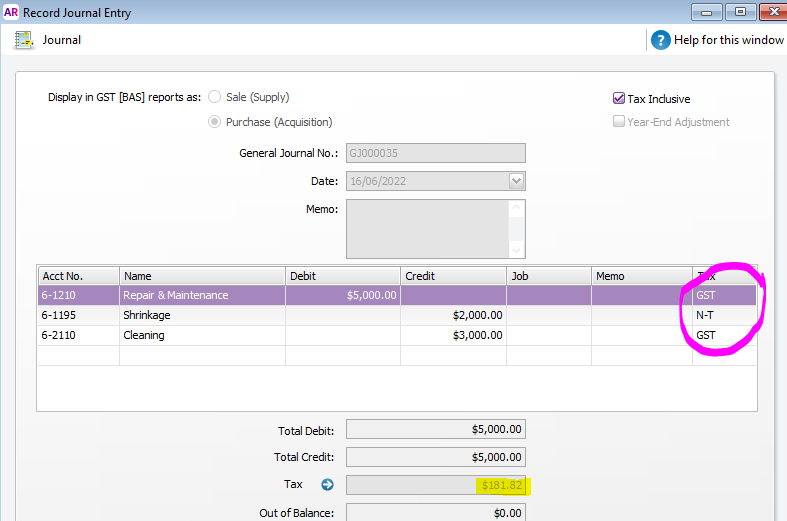Click the AR application icon in title bar
787x521 pixels.
coord(11,13)
